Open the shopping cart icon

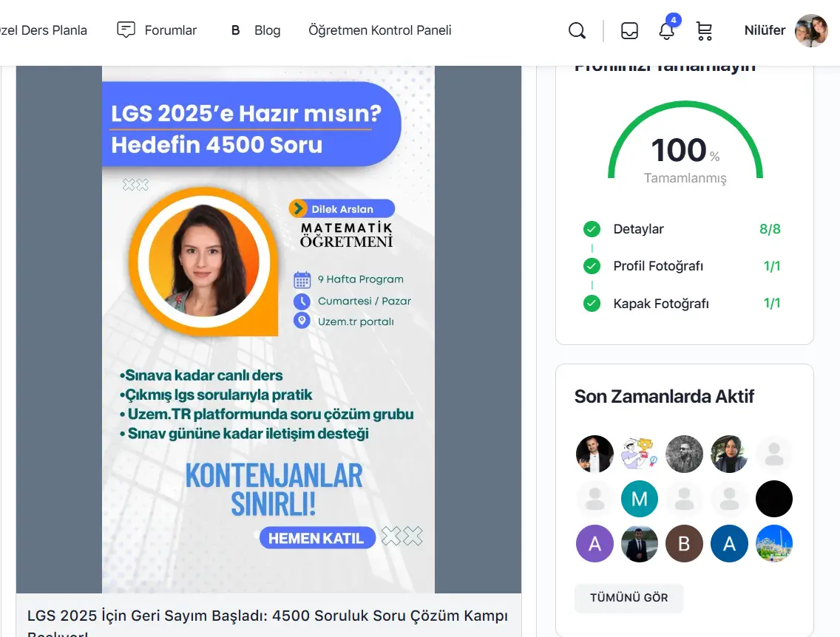pyautogui.click(x=704, y=31)
